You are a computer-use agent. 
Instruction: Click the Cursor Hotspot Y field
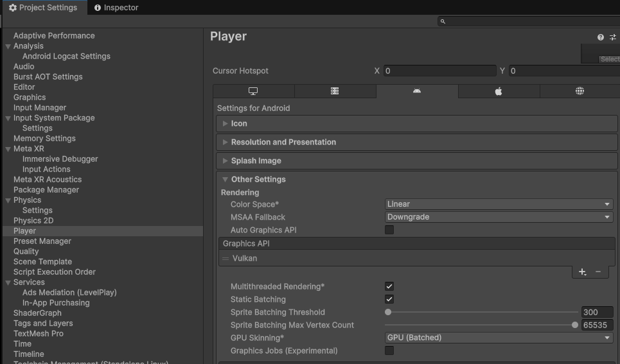565,71
